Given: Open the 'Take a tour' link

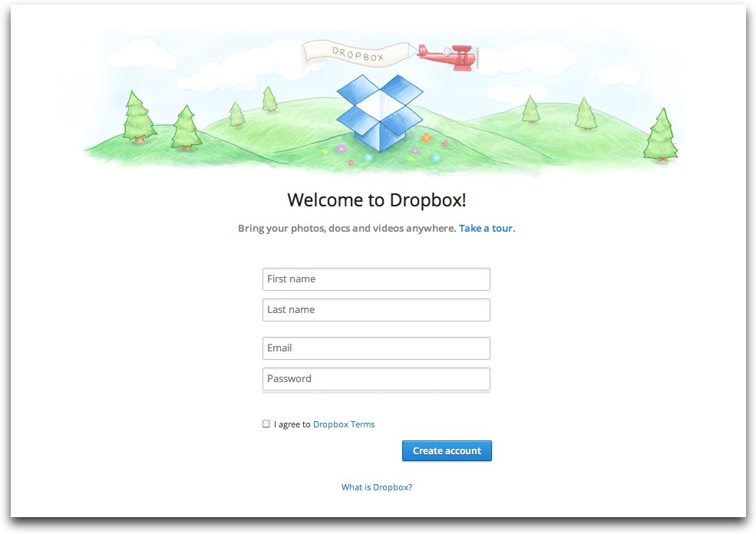Looking at the screenshot, I should tap(486, 229).
